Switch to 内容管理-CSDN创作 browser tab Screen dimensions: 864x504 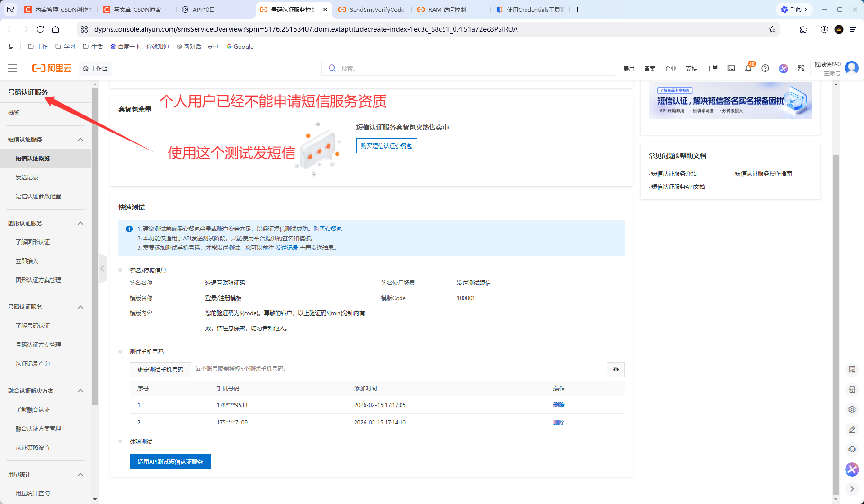click(58, 9)
